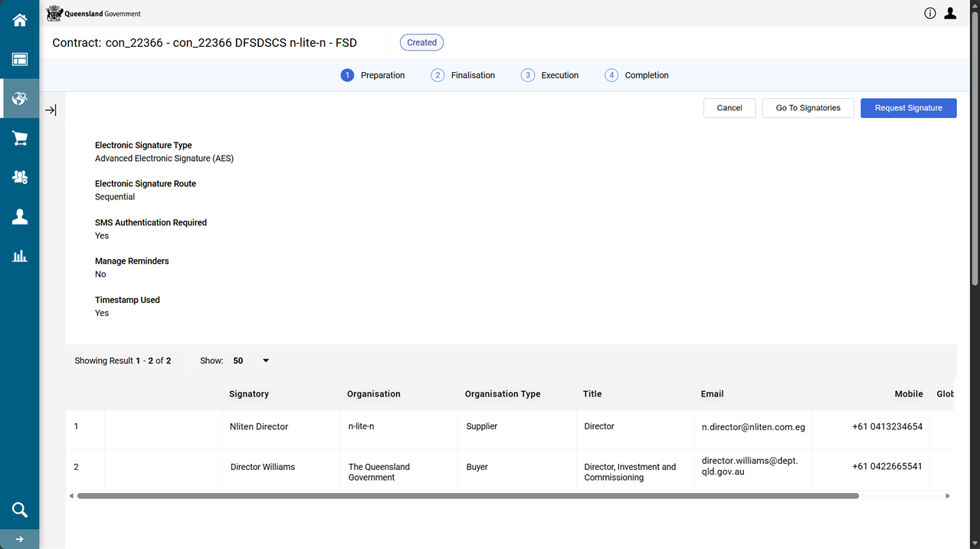This screenshot has width=980, height=549.
Task: Click the single user sidebar icon
Action: click(20, 217)
